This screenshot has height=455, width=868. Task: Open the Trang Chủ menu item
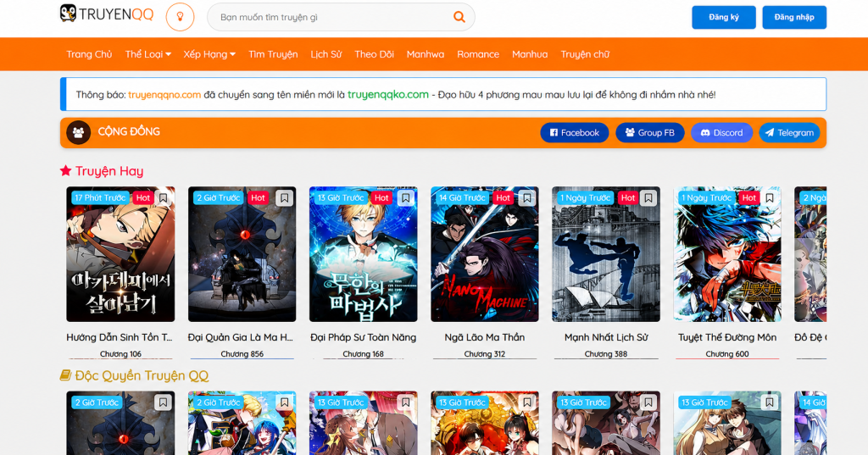(x=89, y=54)
